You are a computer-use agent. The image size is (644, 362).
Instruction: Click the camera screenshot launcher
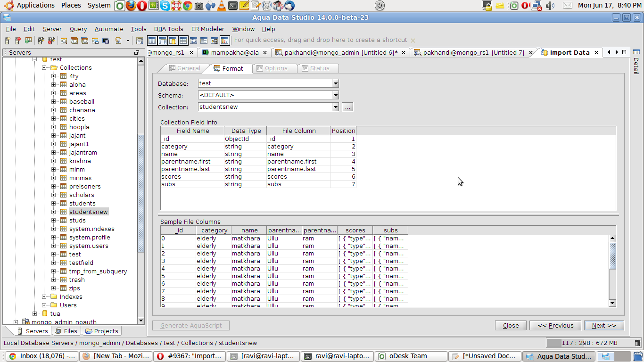(199, 6)
